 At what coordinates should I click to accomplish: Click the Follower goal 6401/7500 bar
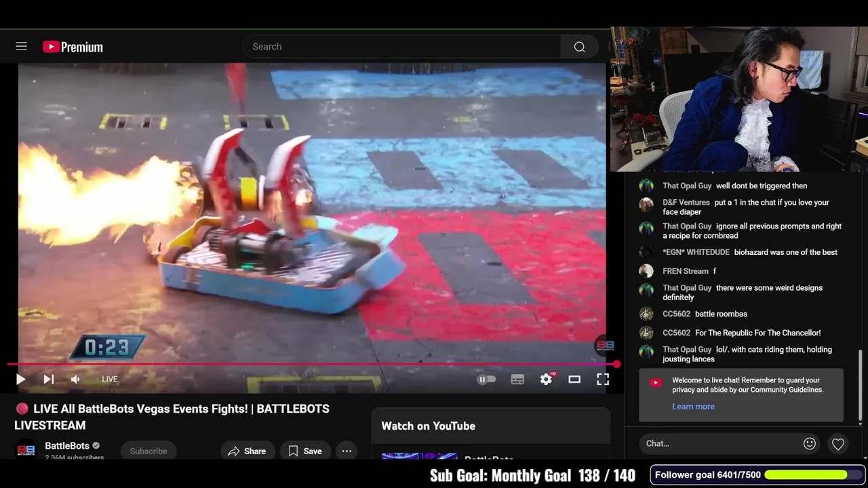(x=758, y=475)
